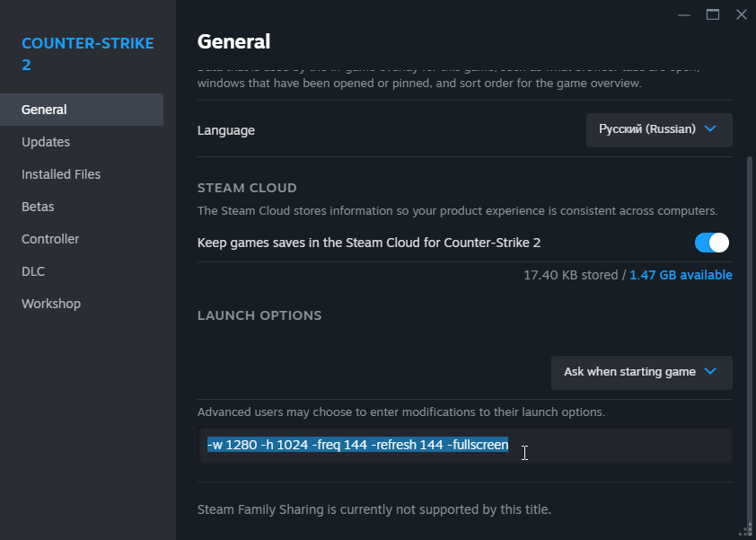The image size is (756, 540).
Task: Open the Updates section
Action: click(x=46, y=142)
